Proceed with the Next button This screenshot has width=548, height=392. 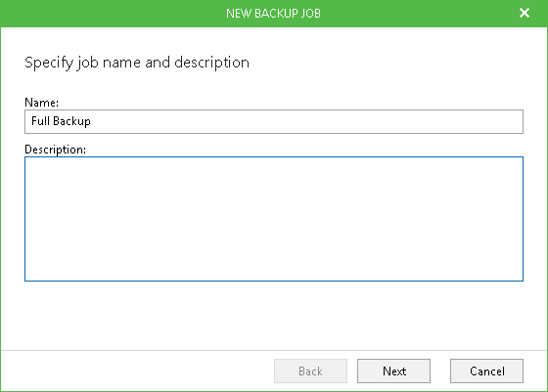393,370
